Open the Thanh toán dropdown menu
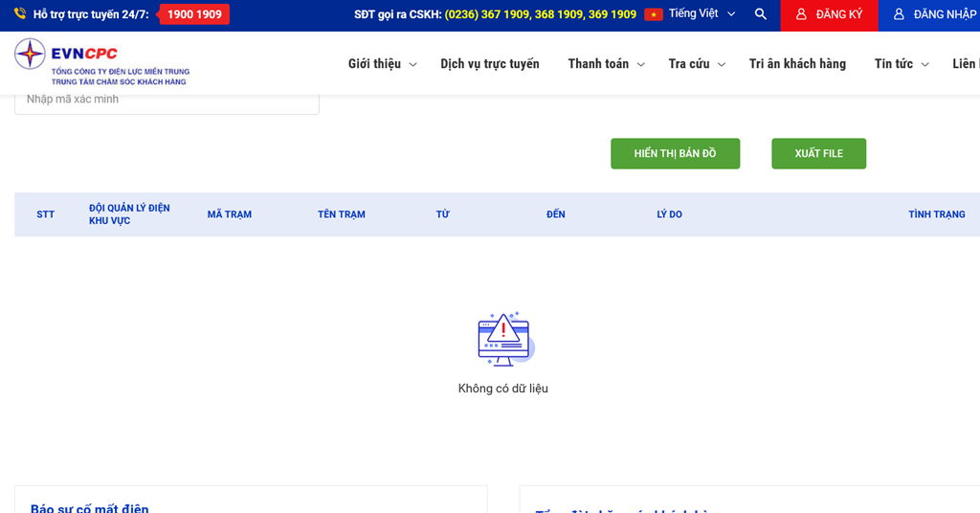 pos(606,64)
